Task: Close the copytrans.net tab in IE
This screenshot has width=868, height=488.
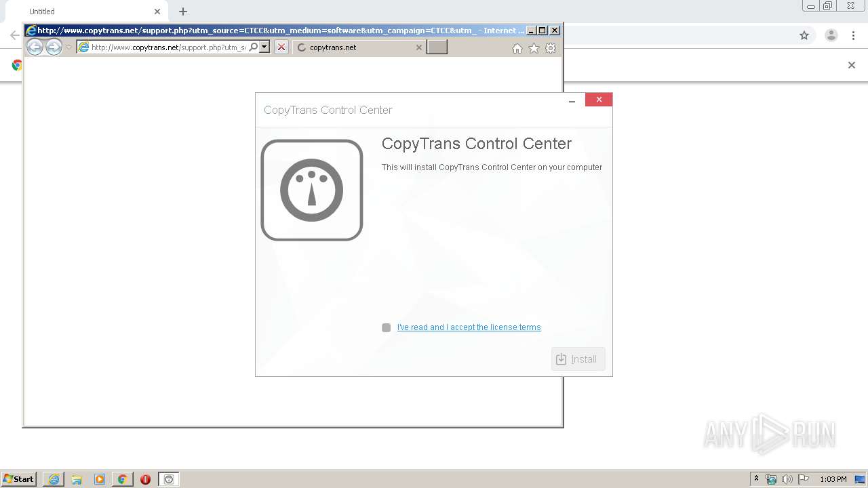Action: (418, 47)
